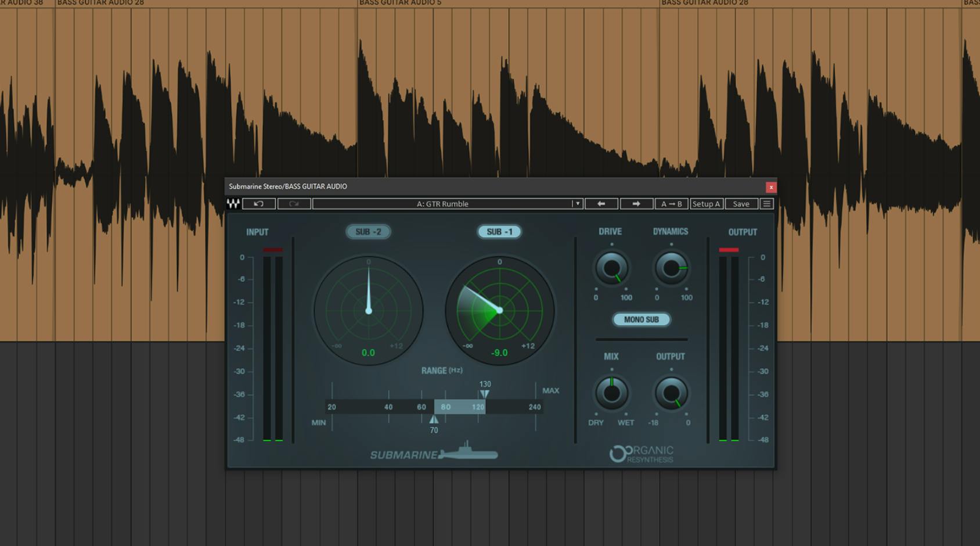980x546 pixels.
Task: Click the MAX label on range slider
Action: click(550, 390)
